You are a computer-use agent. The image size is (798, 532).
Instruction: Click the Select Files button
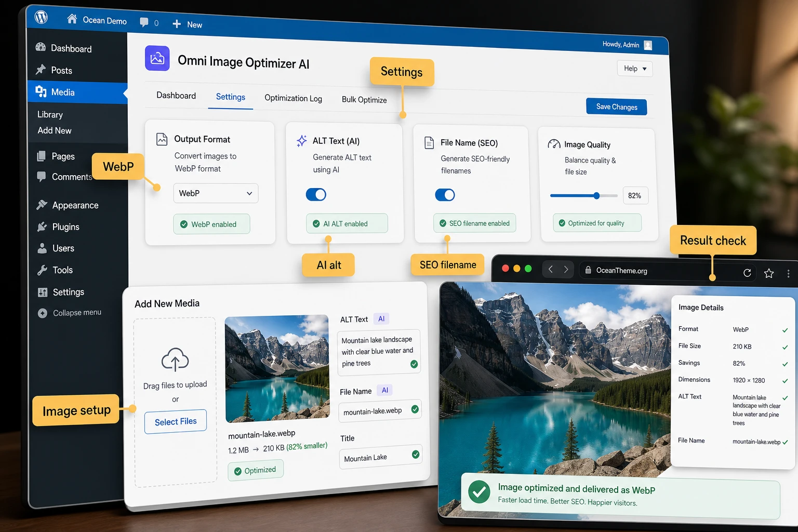(x=176, y=422)
